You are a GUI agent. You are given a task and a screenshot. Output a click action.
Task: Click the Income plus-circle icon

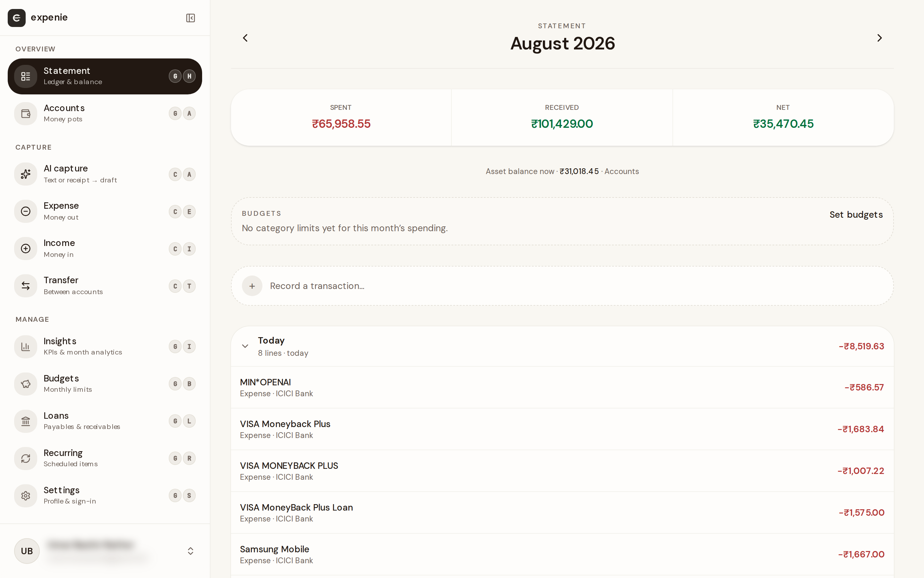[26, 249]
